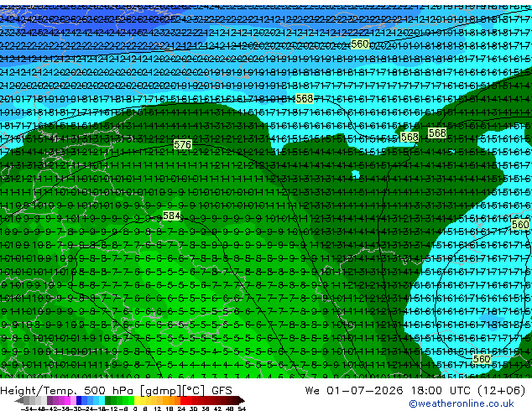
Task: Click the '54' scale value at the right end
Action: coord(241,408)
